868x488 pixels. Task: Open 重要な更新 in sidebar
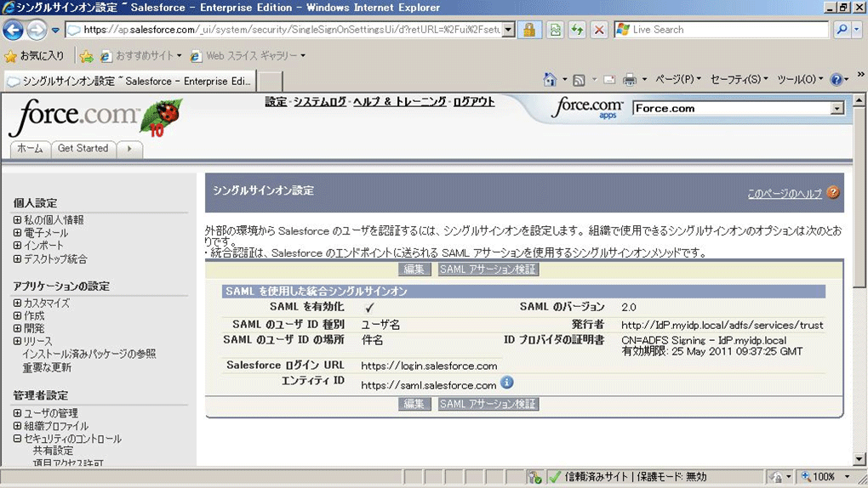pos(47,367)
